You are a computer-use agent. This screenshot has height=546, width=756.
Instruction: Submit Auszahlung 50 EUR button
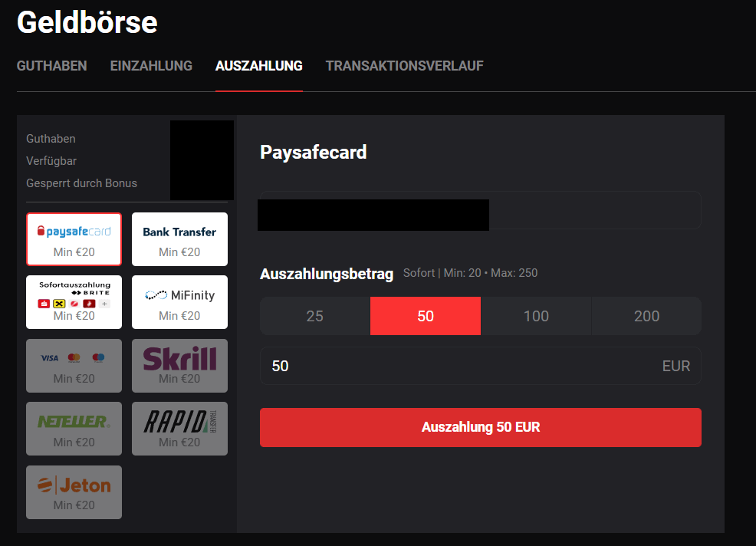(481, 427)
